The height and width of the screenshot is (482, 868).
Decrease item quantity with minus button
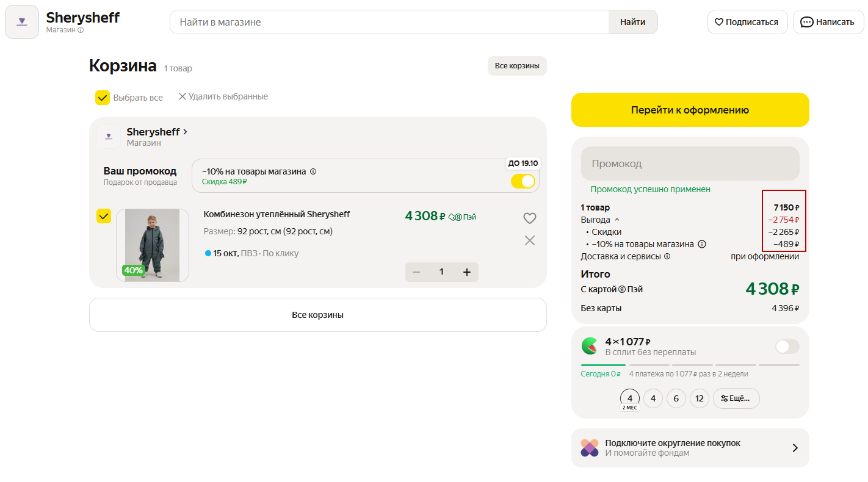click(x=416, y=272)
